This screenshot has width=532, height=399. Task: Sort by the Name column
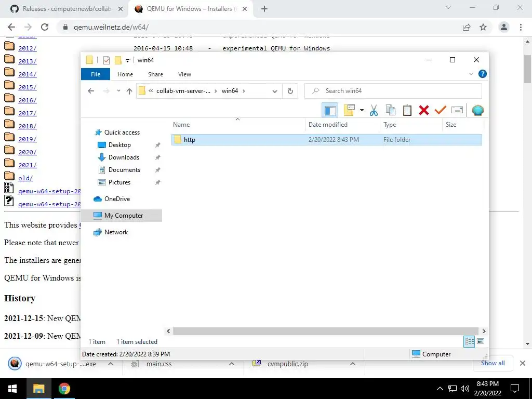(x=238, y=125)
